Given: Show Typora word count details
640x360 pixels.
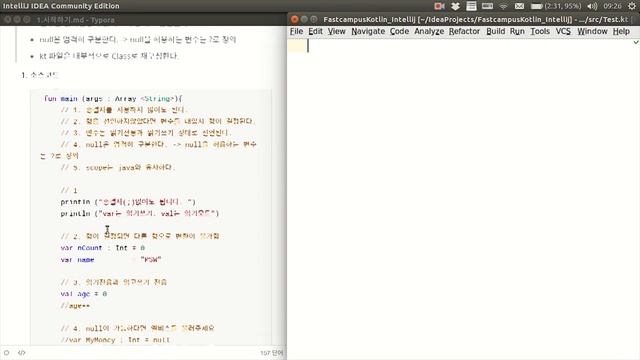Looking at the screenshot, I should [271, 353].
